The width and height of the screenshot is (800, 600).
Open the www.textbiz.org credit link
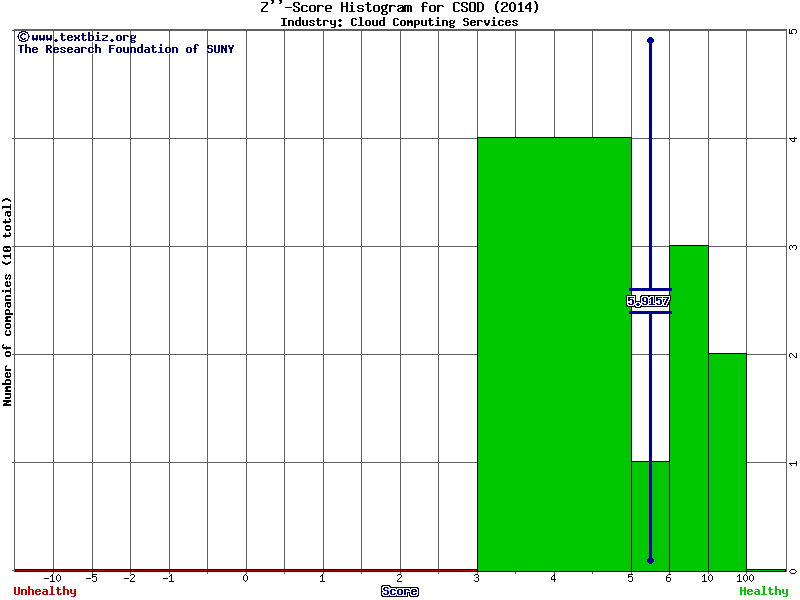[x=77, y=37]
